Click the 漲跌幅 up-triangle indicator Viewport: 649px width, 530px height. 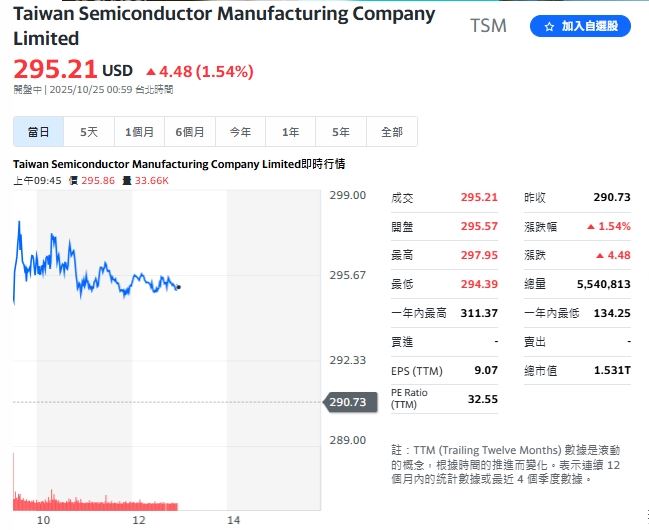(x=590, y=227)
